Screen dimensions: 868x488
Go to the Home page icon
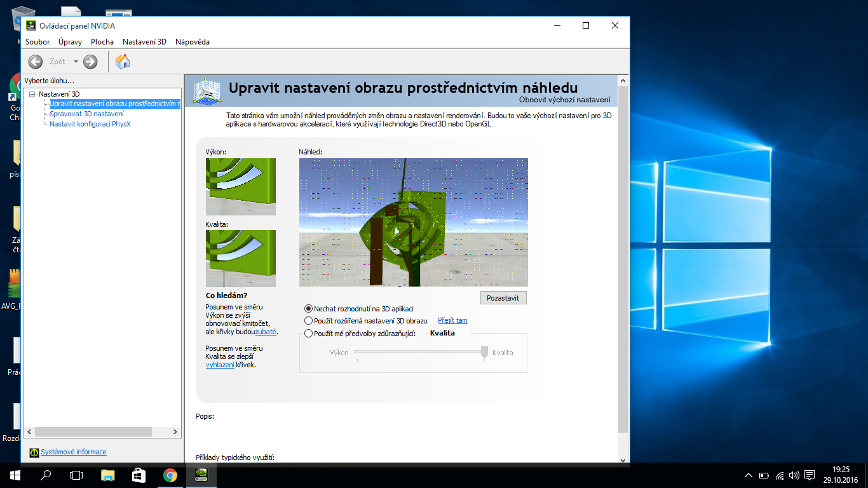[x=123, y=62]
